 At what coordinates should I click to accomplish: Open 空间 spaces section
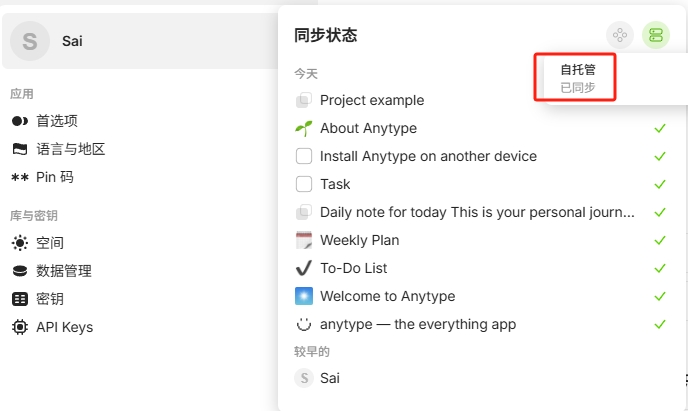pos(38,243)
